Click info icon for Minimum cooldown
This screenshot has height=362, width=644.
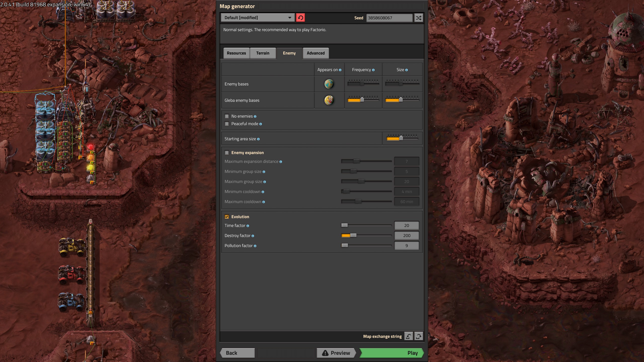tap(263, 192)
